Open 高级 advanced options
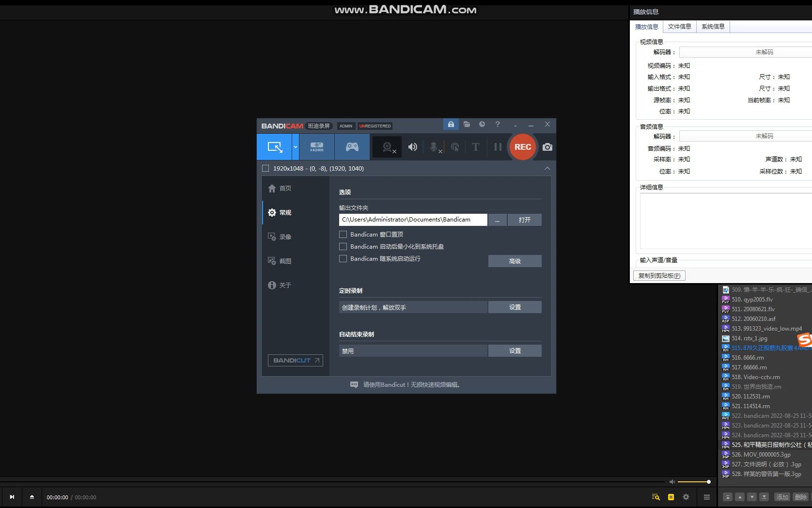 (x=515, y=261)
